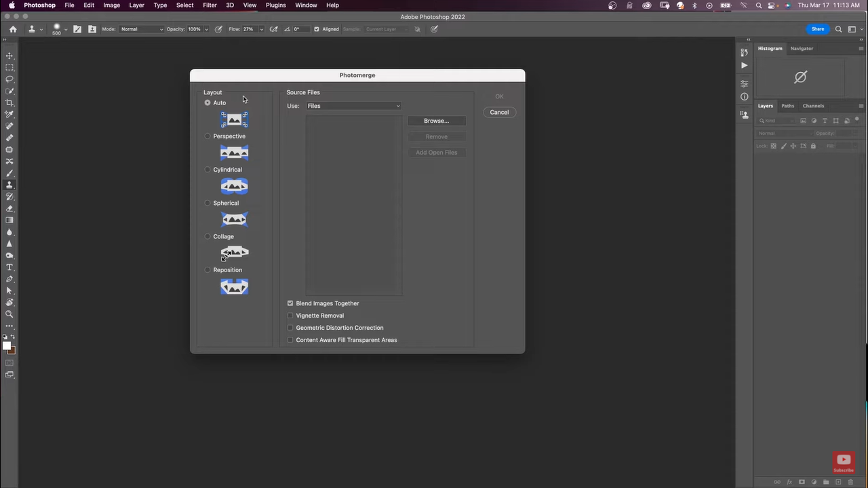The height and width of the screenshot is (488, 868).
Task: Select the Eraser tool
Action: point(9,208)
